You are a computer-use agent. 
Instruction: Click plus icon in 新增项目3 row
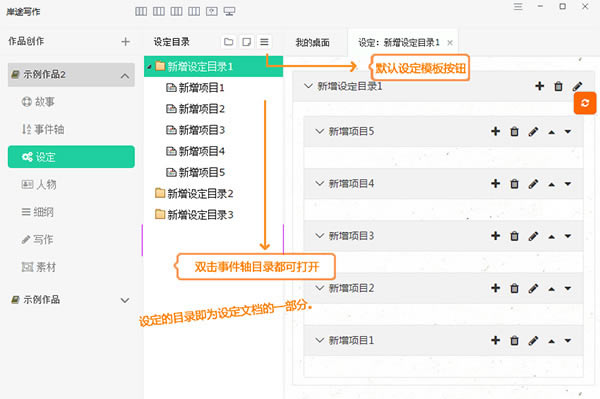pyautogui.click(x=496, y=236)
